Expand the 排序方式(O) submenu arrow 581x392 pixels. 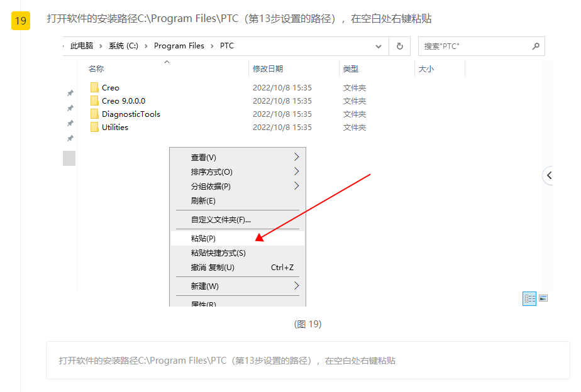(x=296, y=171)
